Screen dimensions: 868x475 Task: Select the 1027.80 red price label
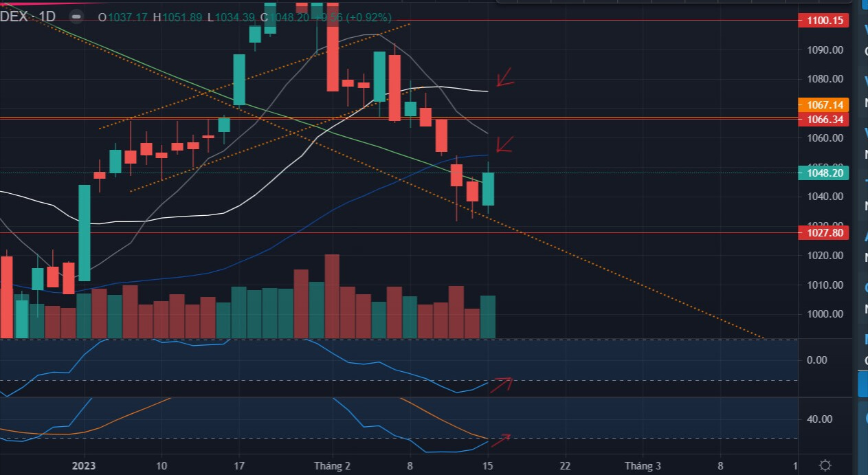(823, 233)
